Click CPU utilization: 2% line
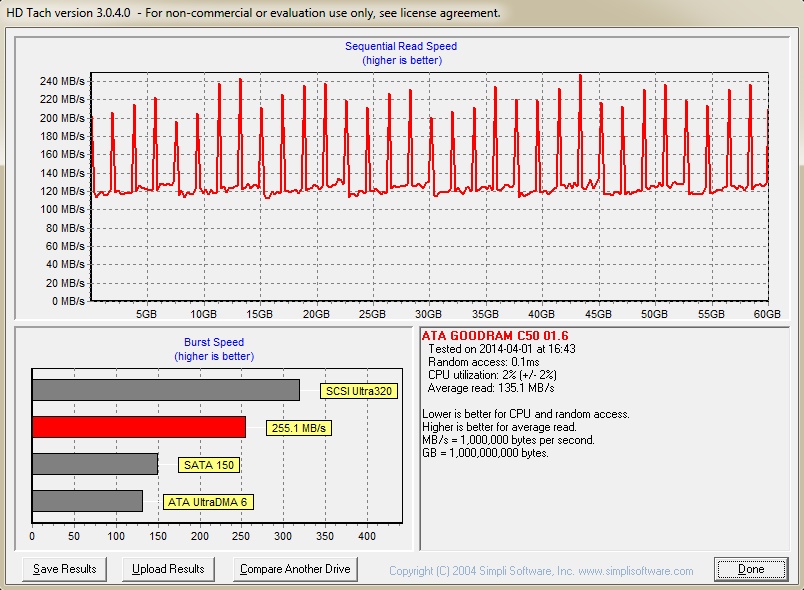This screenshot has height=590, width=804. click(492, 375)
